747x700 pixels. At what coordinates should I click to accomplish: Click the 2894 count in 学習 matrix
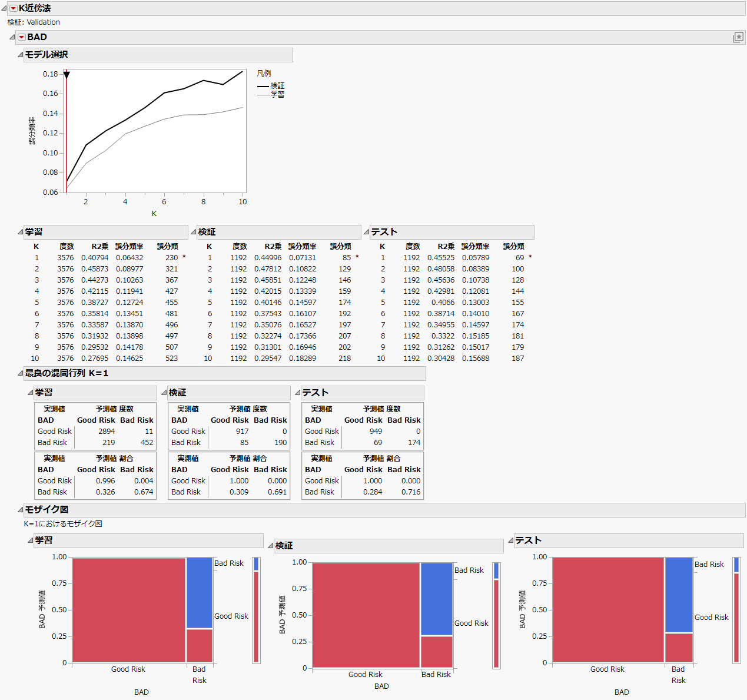(107, 432)
